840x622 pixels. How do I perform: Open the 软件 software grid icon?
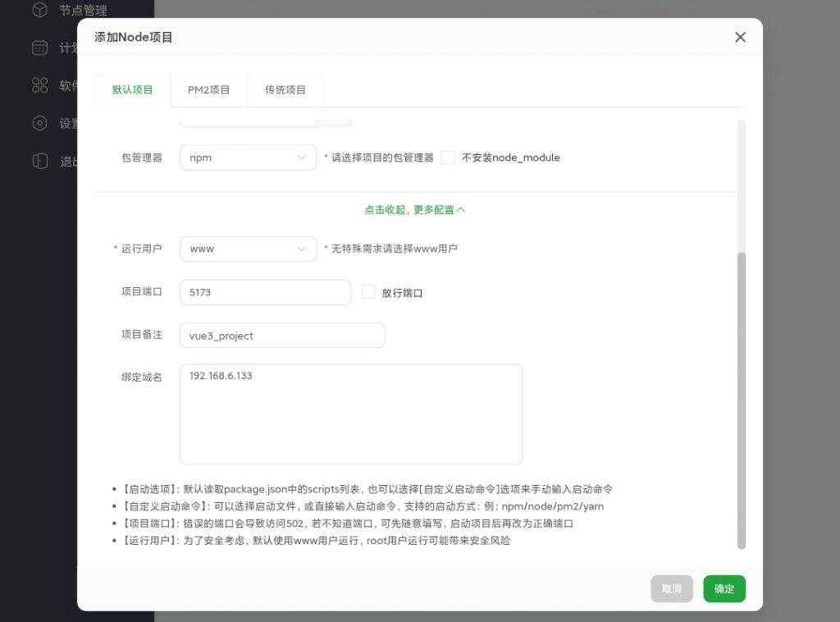39,85
